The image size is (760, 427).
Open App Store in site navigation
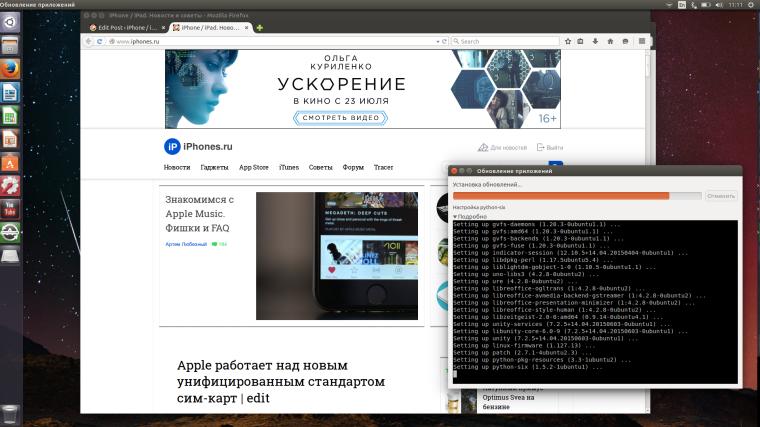click(x=253, y=167)
